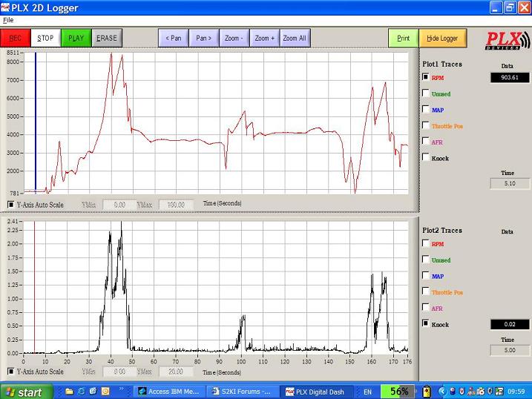This screenshot has width=532, height=399.
Task: Click the yellow battery tray icon
Action: coord(427,392)
